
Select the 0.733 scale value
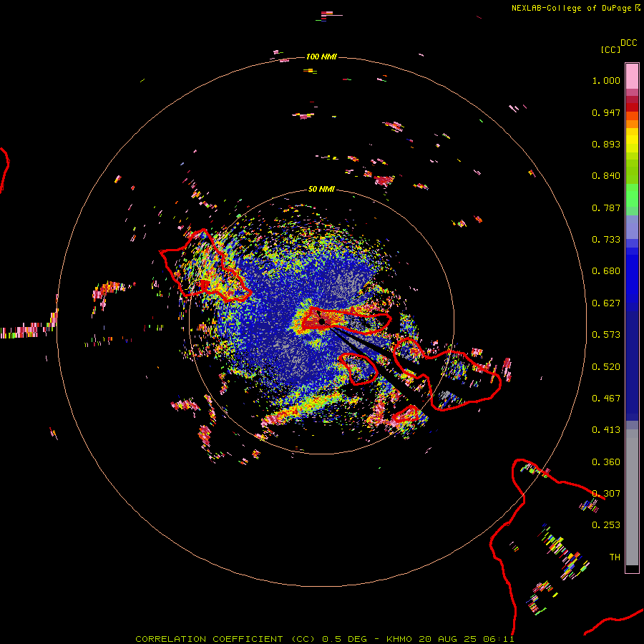tap(606, 240)
